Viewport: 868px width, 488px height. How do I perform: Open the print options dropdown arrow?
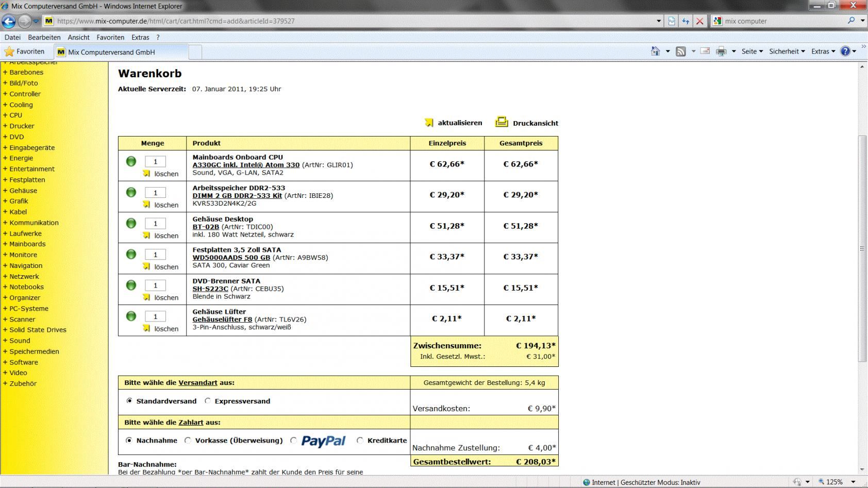(x=733, y=52)
